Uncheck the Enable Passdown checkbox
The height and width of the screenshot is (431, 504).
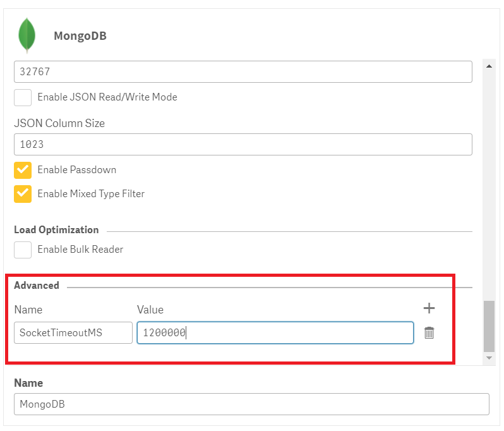(x=23, y=170)
